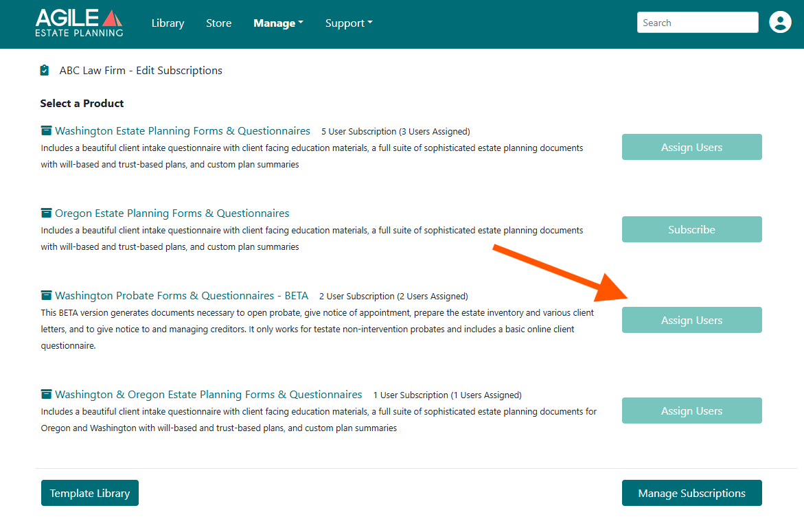Image resolution: width=804 pixels, height=532 pixels.
Task: Expand the Support dropdown menu
Action: (349, 23)
